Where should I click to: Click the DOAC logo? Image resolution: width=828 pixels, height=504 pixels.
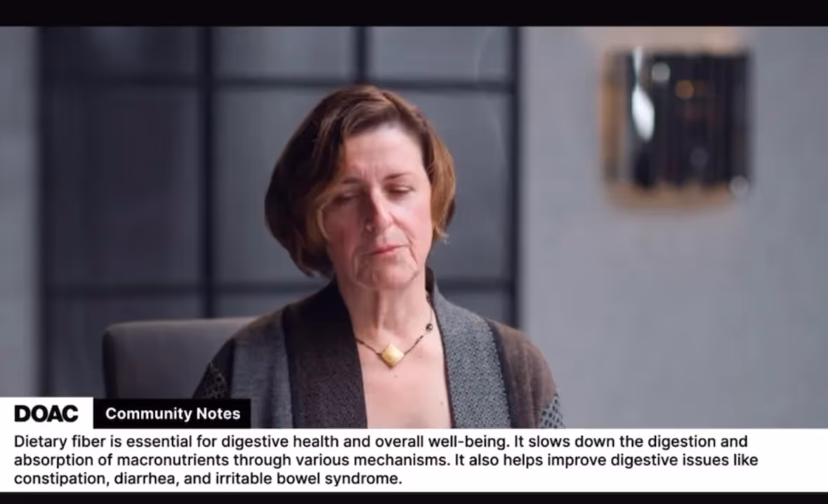tap(46, 413)
